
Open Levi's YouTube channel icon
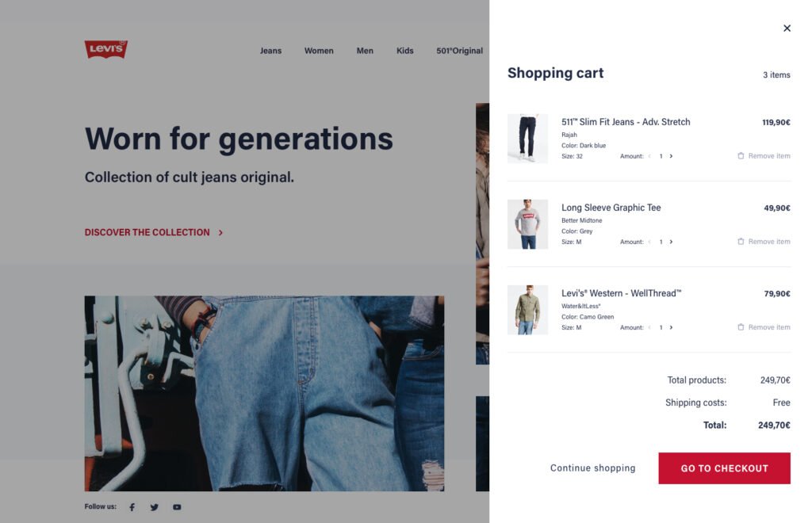[177, 507]
